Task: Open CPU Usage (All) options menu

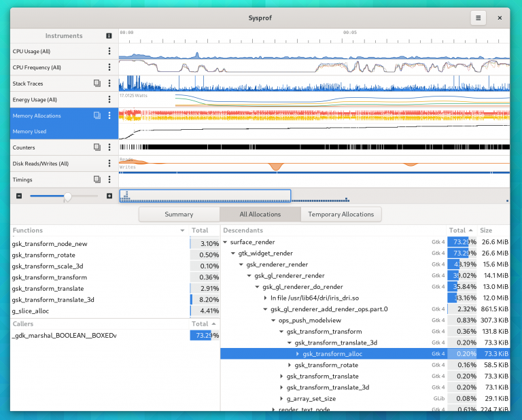Action: (109, 51)
